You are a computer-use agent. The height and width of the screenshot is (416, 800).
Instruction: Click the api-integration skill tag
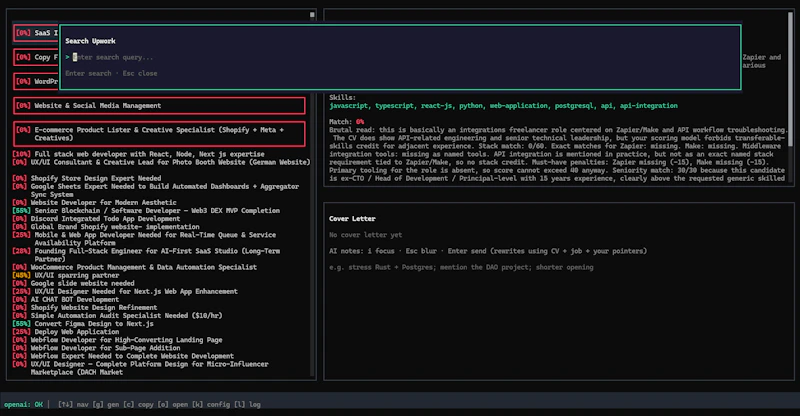[x=649, y=106]
